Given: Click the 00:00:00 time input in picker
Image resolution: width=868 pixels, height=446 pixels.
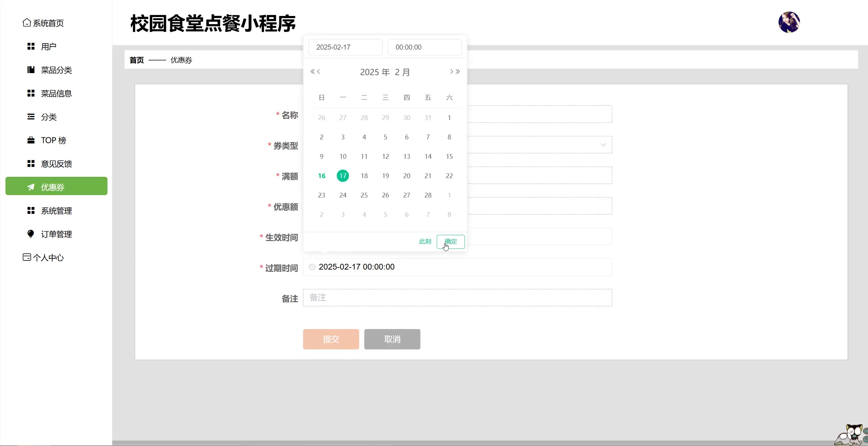Looking at the screenshot, I should (424, 47).
